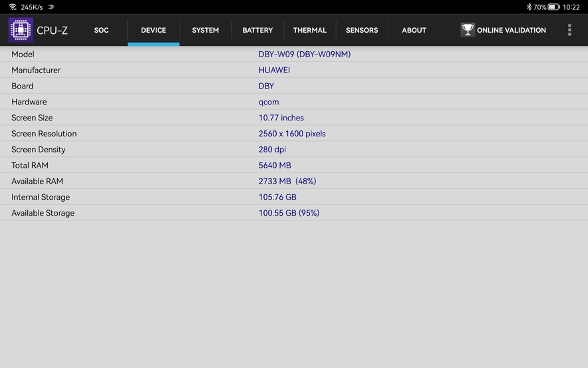Screen dimensions: 588x368
Task: Tap the Model row value DBY-W09
Action: click(x=304, y=55)
